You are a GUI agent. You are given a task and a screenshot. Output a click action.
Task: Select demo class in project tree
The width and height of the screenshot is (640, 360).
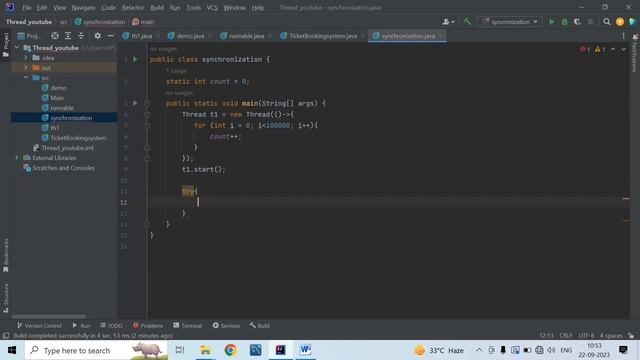tap(58, 88)
